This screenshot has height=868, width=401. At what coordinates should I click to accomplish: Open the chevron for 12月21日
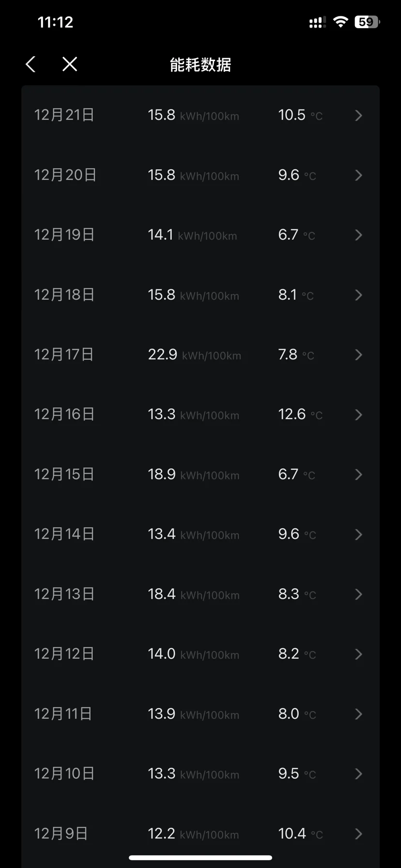[x=358, y=115]
